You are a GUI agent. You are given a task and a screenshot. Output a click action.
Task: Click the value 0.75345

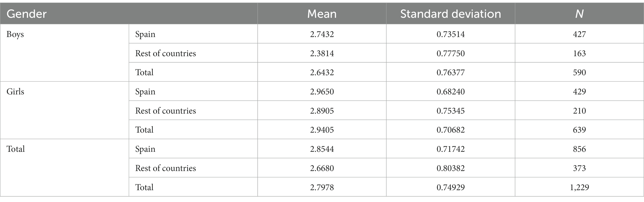coord(451,111)
